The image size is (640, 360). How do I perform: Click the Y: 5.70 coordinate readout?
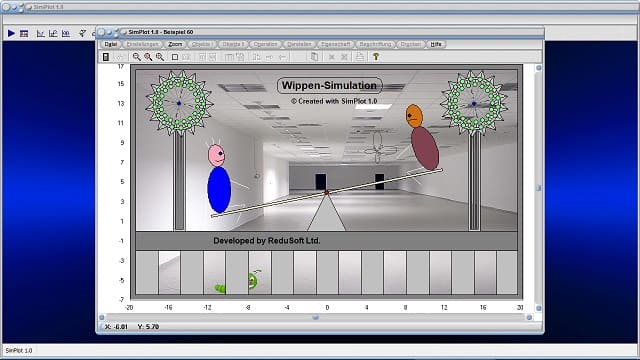point(148,327)
